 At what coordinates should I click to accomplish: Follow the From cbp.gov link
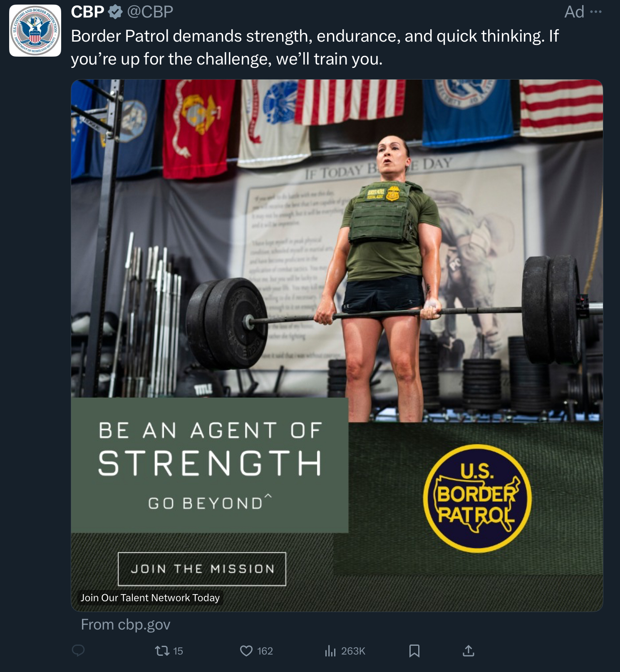coord(126,624)
